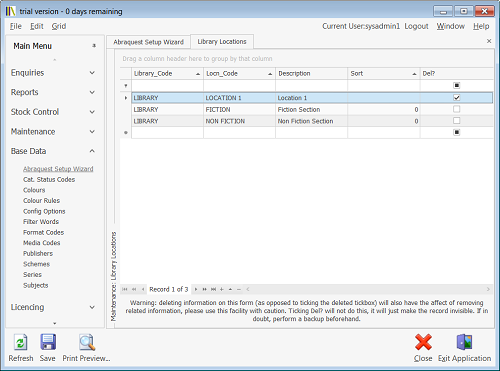Click the Refresh icon

click(21, 343)
